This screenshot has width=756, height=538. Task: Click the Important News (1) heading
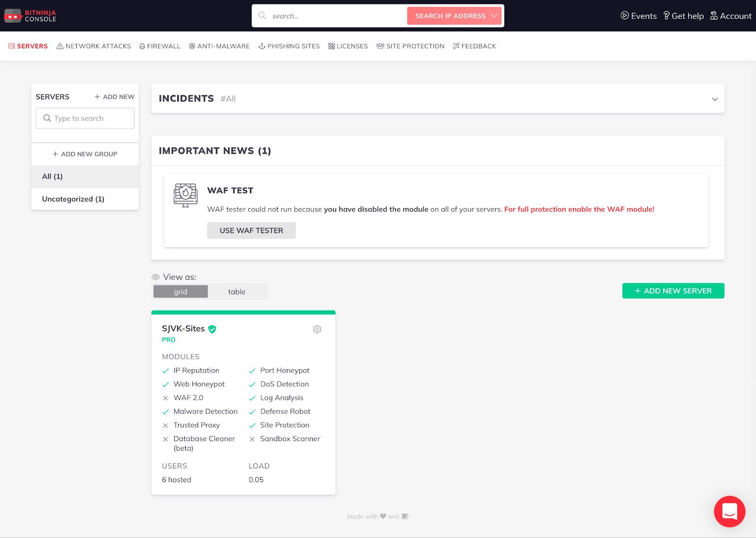click(215, 151)
